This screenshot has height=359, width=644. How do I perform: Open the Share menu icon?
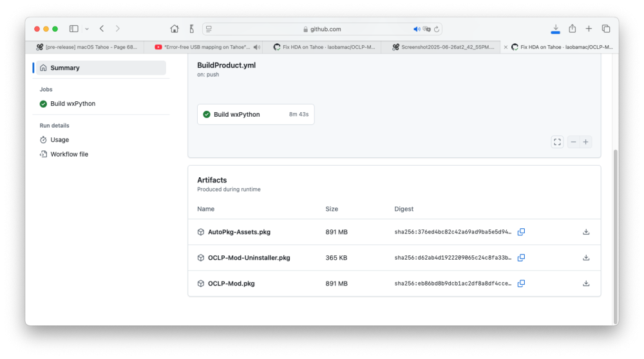[572, 28]
